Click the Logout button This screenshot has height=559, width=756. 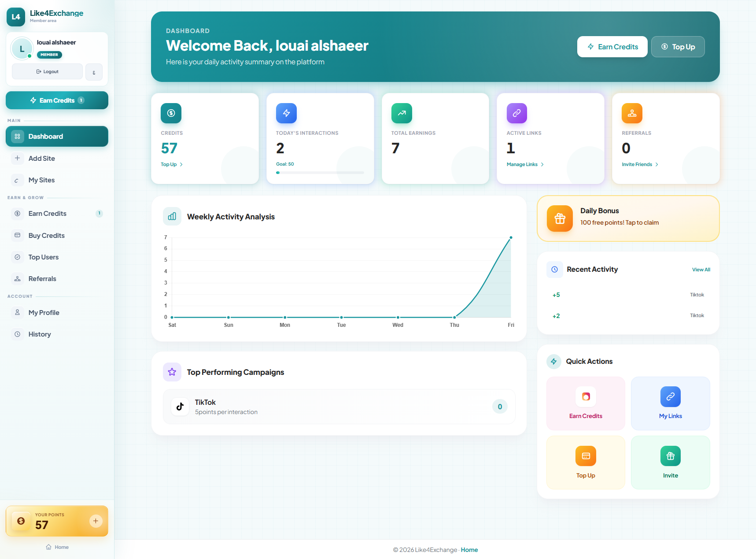pyautogui.click(x=47, y=71)
